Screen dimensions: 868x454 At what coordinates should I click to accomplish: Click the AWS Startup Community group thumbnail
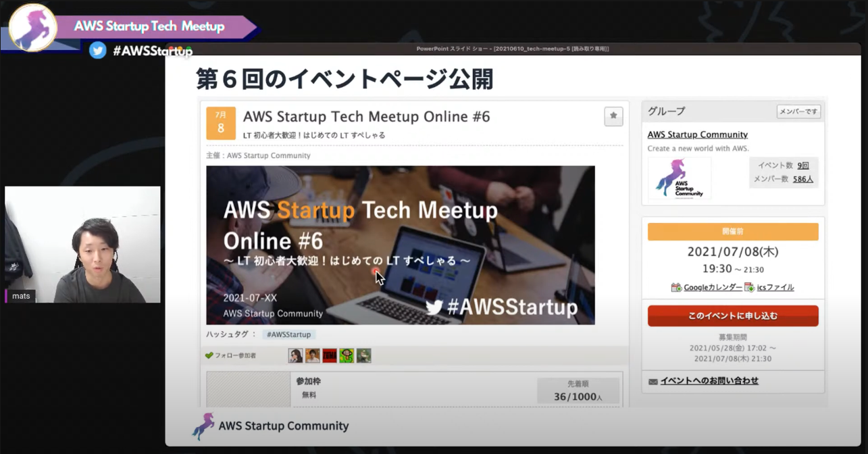[x=680, y=178]
